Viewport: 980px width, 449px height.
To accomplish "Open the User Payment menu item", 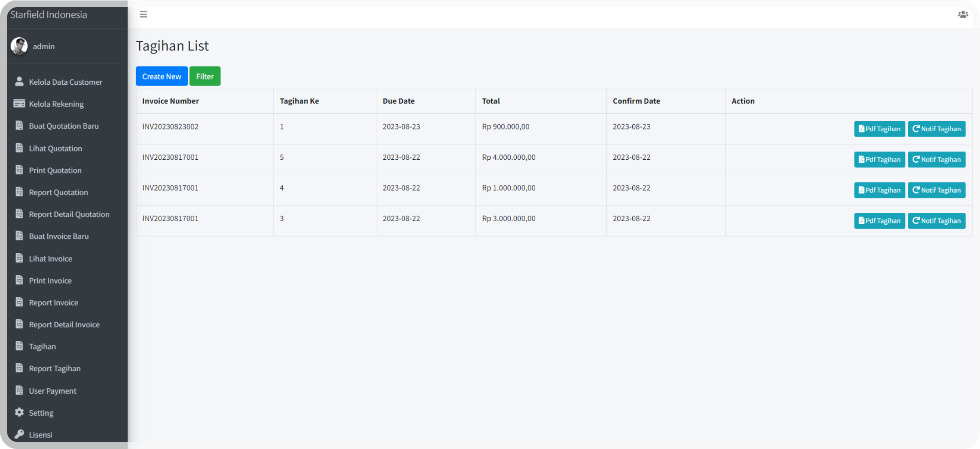I will 52,391.
